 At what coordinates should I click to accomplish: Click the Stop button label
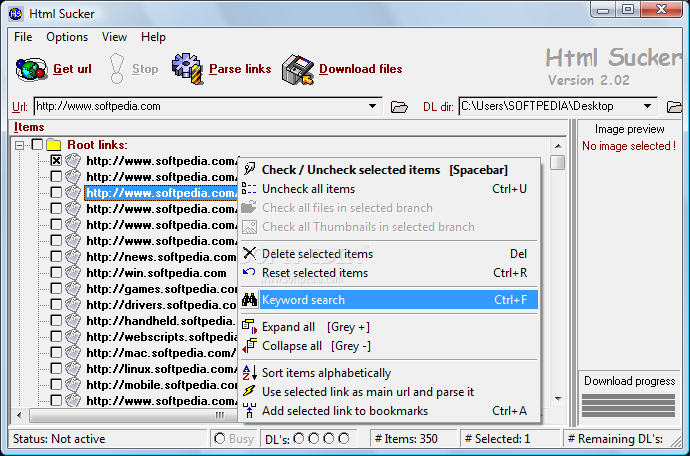coord(145,69)
